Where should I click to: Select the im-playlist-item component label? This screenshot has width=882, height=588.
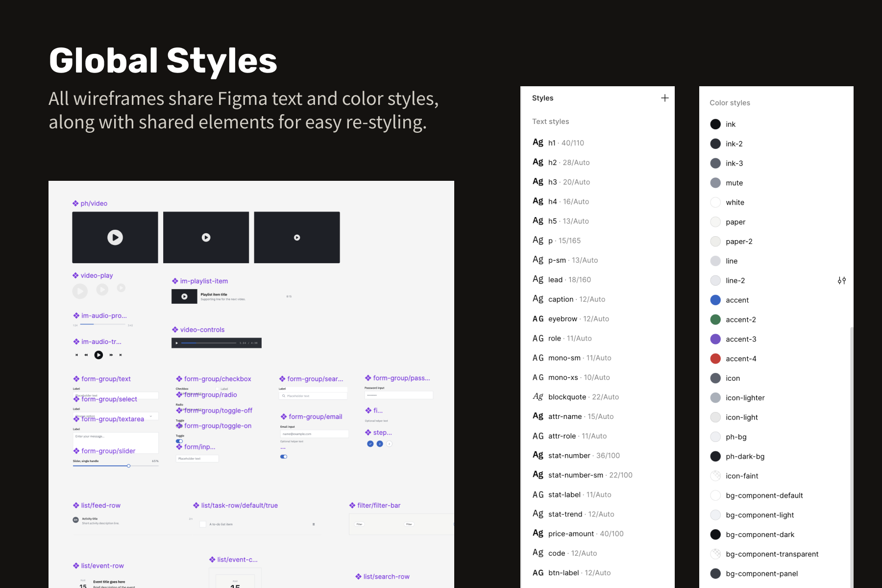click(200, 281)
